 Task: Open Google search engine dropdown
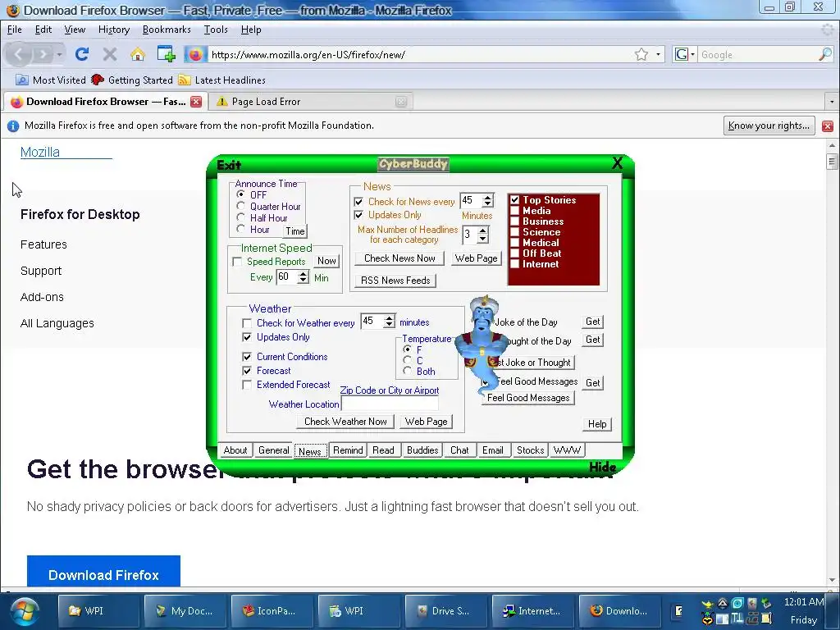[x=684, y=54]
